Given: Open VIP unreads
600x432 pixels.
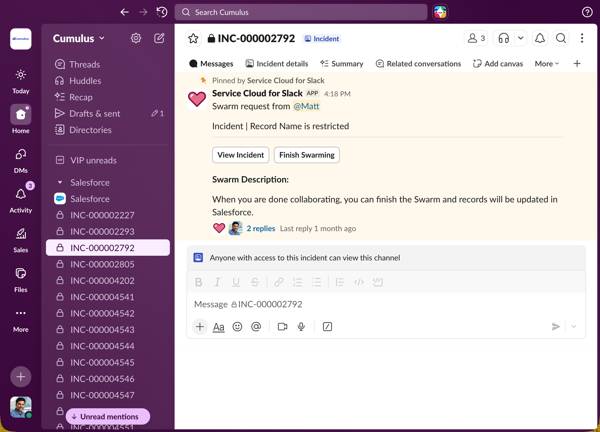Looking at the screenshot, I should 108,160.
